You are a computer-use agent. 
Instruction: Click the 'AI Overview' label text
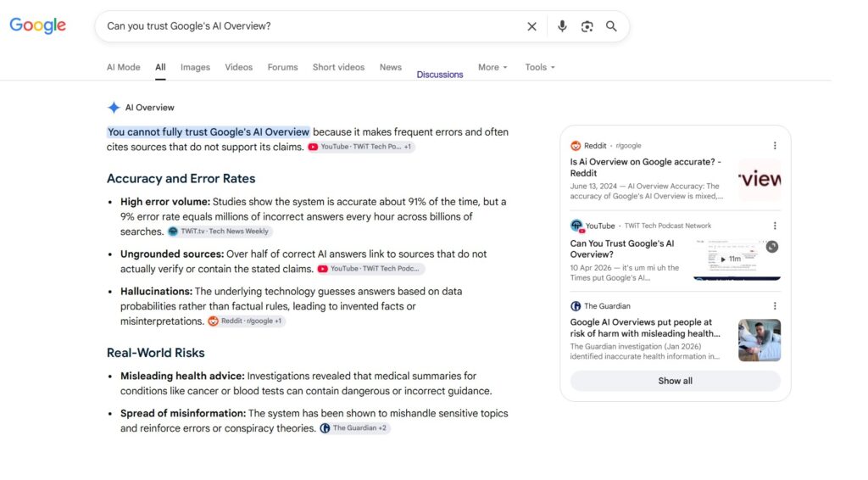[149, 108]
